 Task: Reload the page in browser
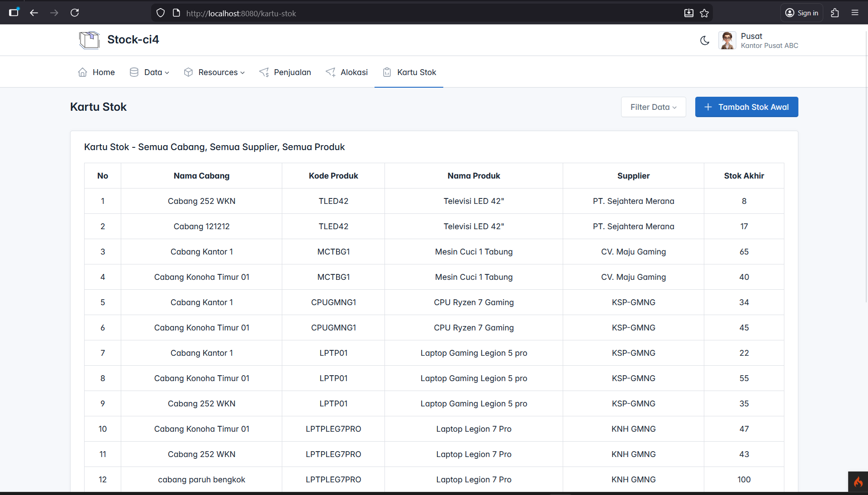pos(75,13)
